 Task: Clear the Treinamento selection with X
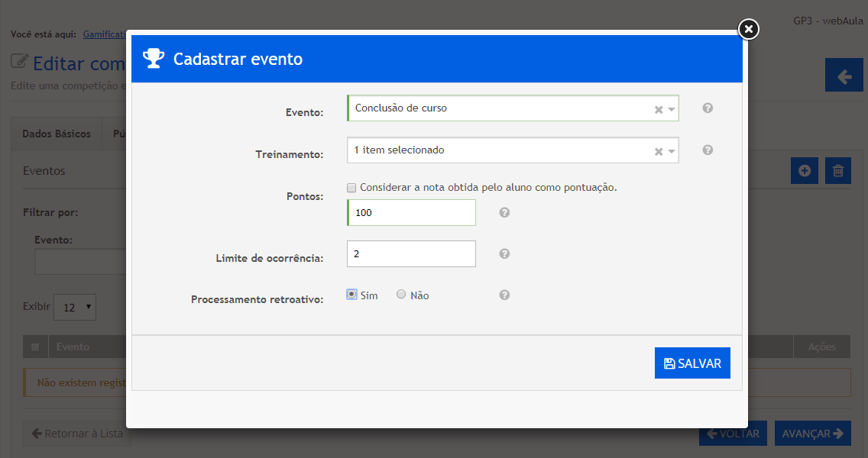658,152
